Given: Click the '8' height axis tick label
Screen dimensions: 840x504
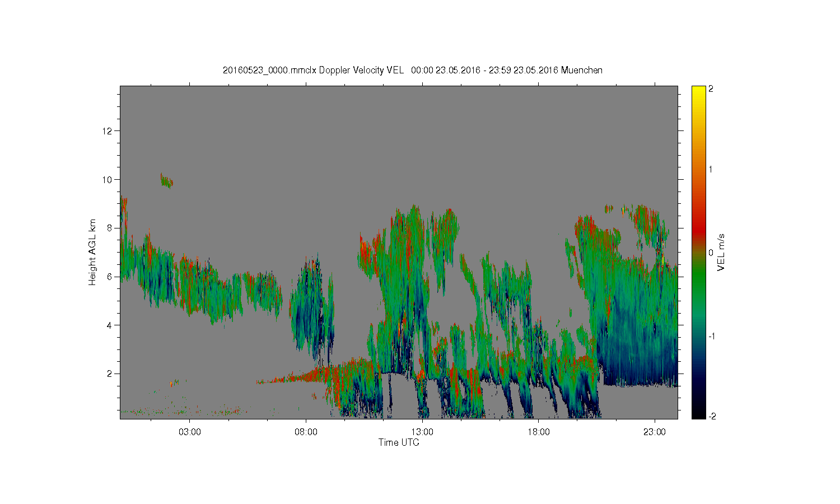Looking at the screenshot, I should pos(111,228).
